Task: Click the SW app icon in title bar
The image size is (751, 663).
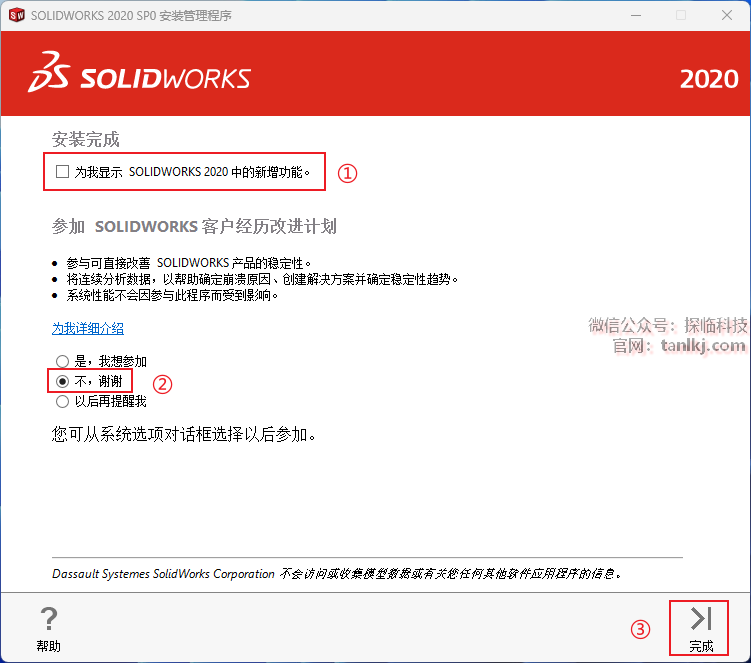Action: [x=16, y=15]
